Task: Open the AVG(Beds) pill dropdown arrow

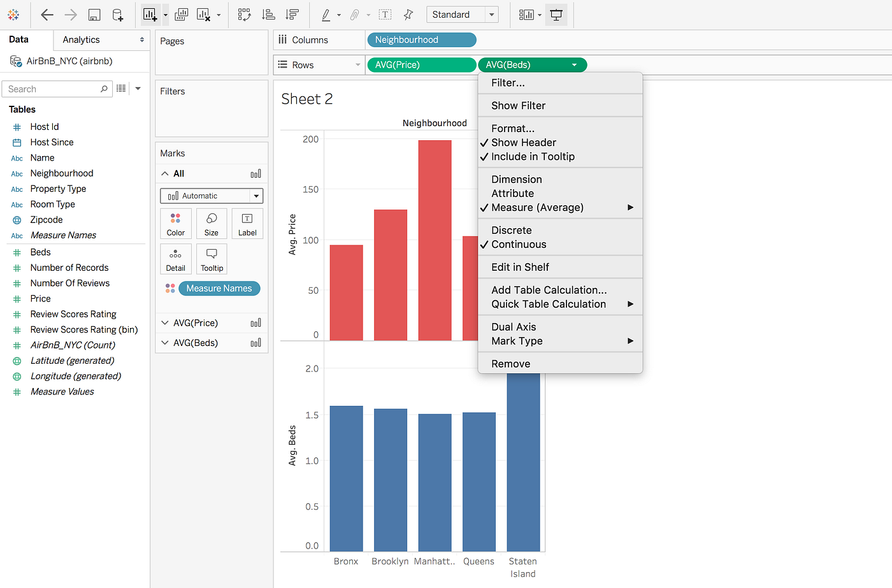Action: click(x=574, y=65)
